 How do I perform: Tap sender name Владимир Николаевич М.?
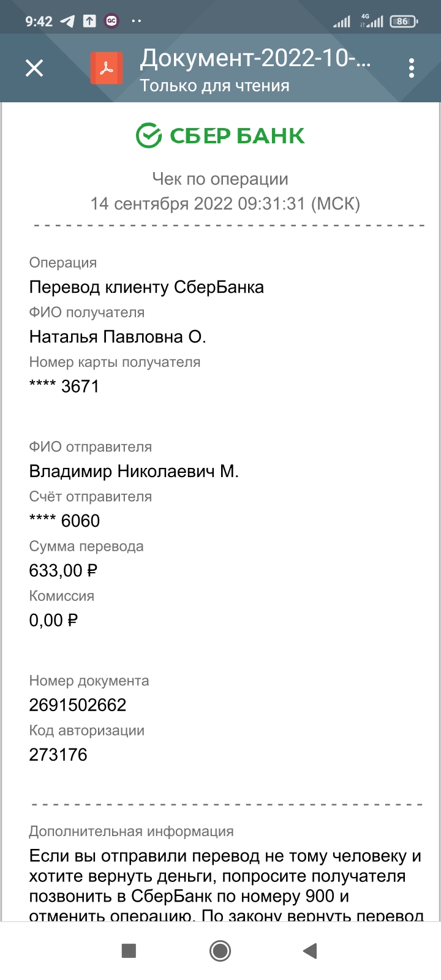(x=134, y=472)
